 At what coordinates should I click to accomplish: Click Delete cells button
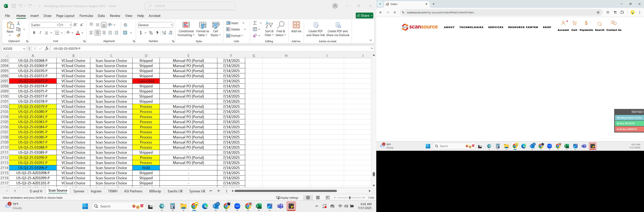(x=233, y=29)
